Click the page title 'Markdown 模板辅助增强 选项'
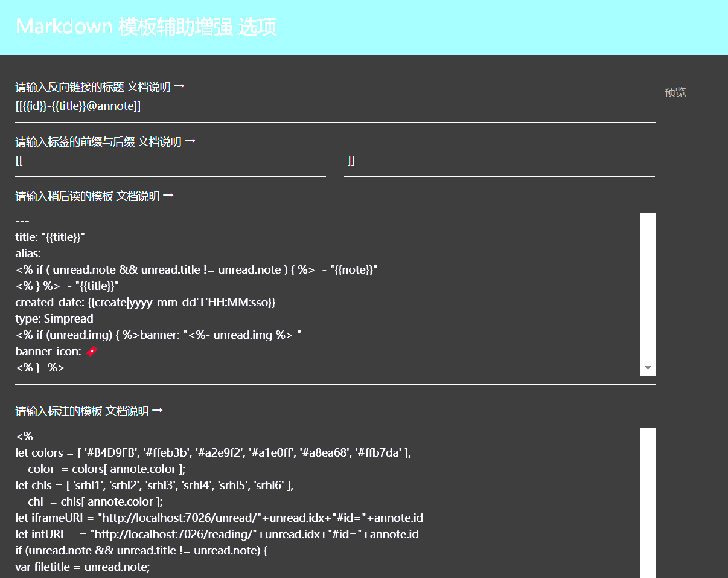Screen dimensions: 728x578 point(146,27)
